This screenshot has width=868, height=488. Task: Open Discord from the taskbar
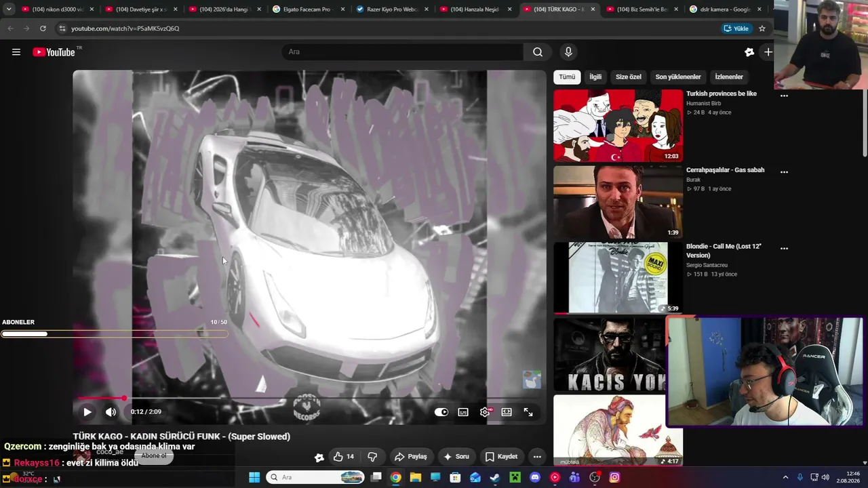point(535,477)
